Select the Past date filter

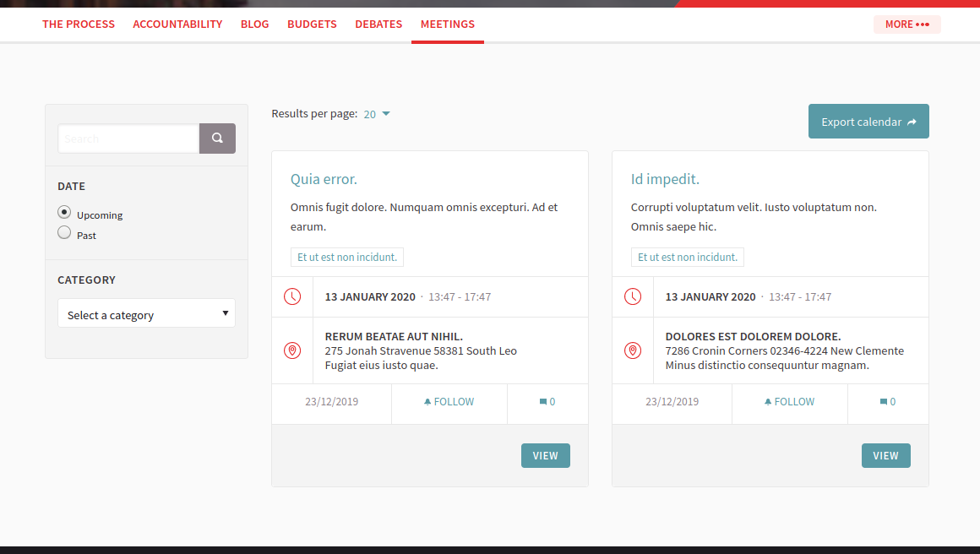point(64,233)
